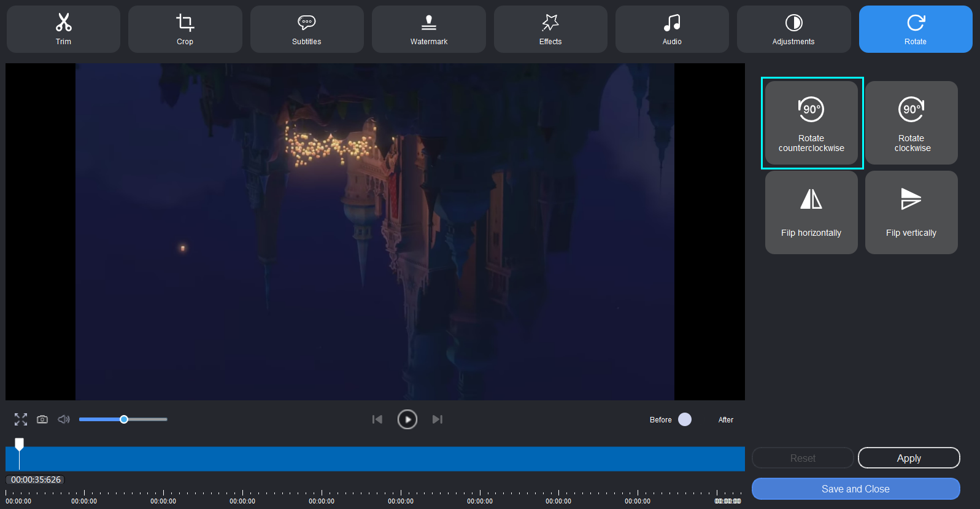The height and width of the screenshot is (509, 980).
Task: Rotate video clockwise 90 degrees
Action: (911, 123)
